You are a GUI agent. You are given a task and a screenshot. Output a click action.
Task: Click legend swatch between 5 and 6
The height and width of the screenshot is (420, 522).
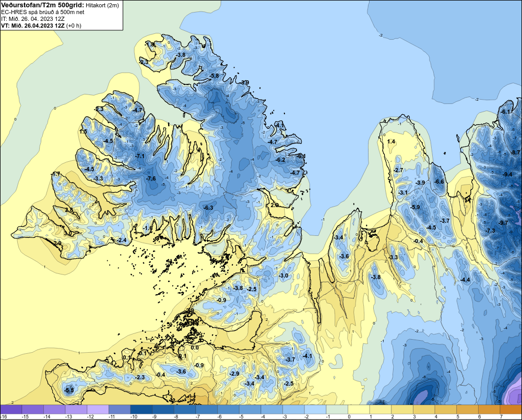tap(468, 410)
